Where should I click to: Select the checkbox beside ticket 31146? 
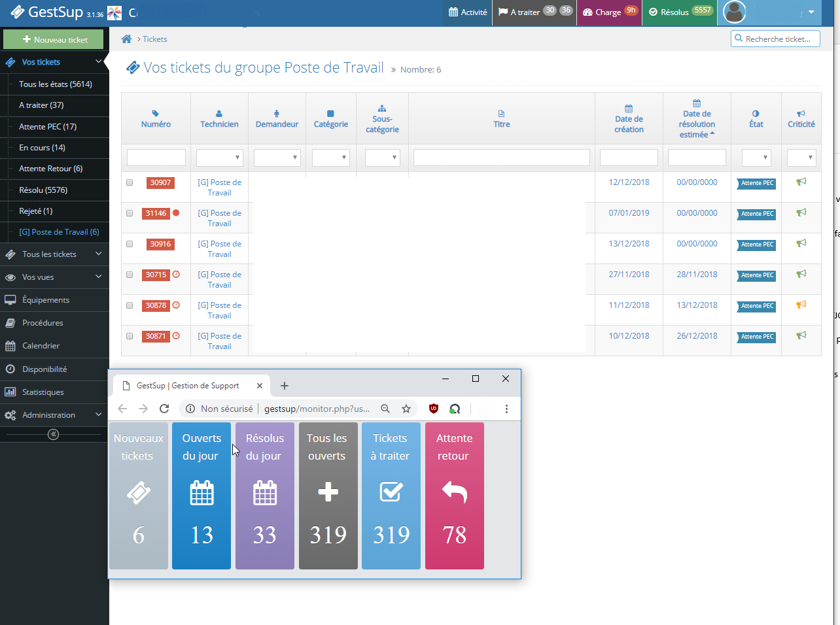pyautogui.click(x=130, y=213)
